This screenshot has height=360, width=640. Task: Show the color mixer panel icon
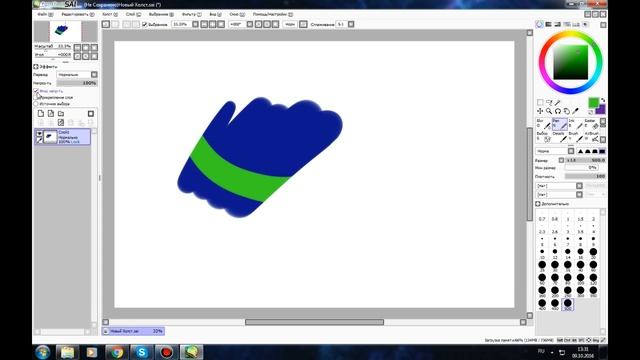567,24
